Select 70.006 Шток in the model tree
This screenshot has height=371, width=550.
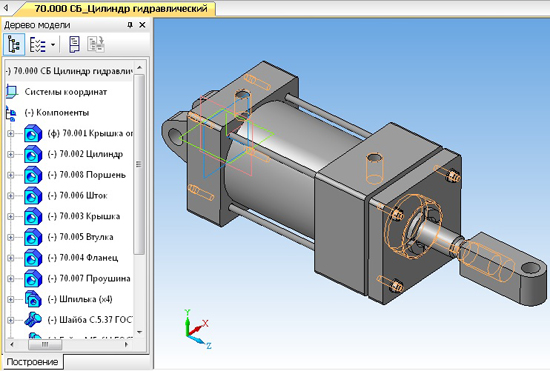click(x=77, y=196)
